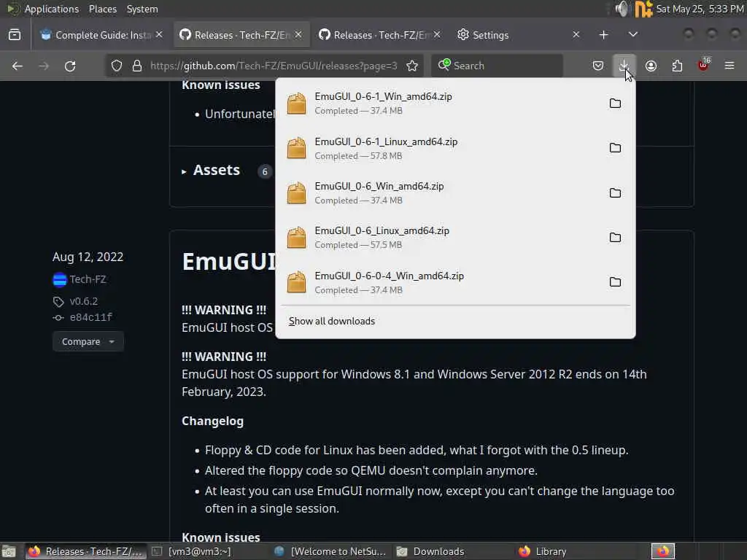This screenshot has width=747, height=560.
Task: Open Save to Pocket button
Action: [x=598, y=66]
